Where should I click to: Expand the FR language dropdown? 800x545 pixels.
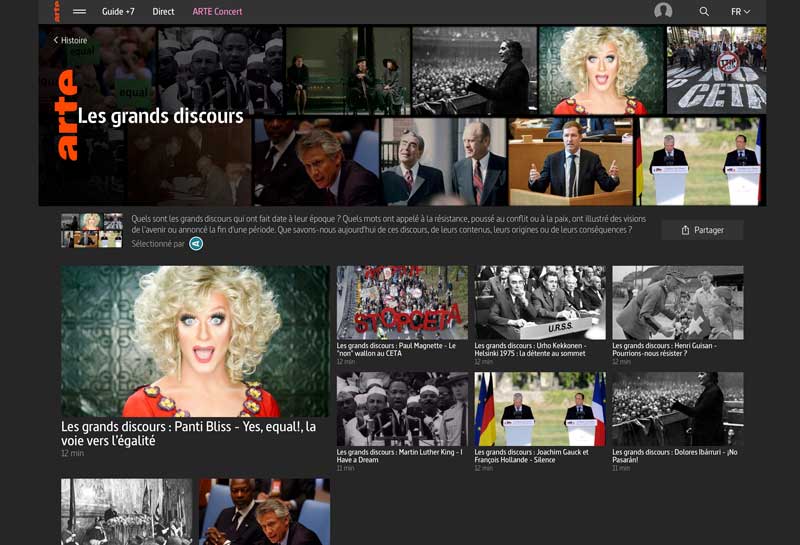[x=740, y=11]
